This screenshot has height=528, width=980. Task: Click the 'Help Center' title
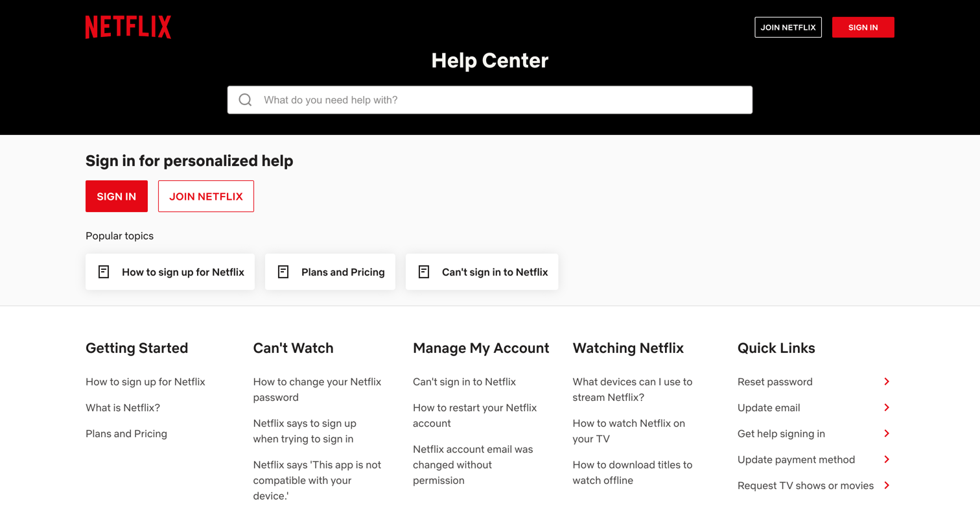(490, 60)
